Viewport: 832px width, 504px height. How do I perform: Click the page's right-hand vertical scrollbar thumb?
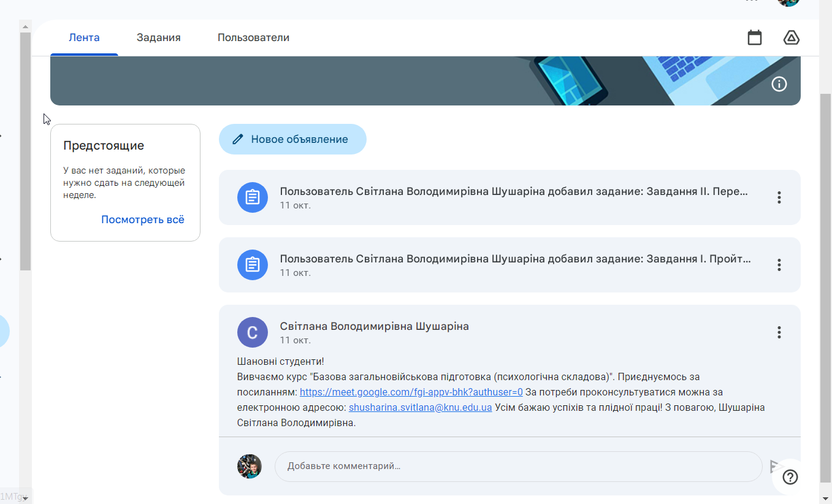[x=826, y=288]
